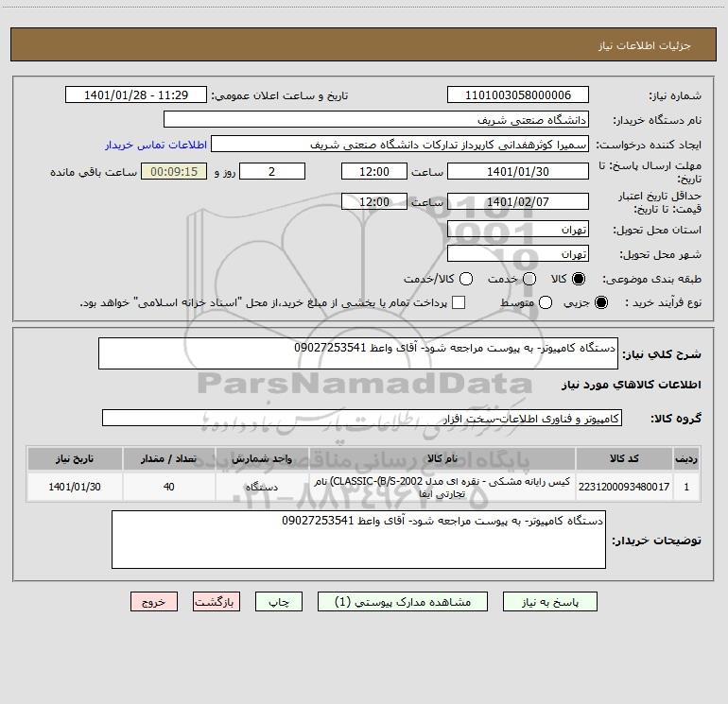Click the تعداد / مقدار column header
728x704 pixels.
[x=169, y=458]
